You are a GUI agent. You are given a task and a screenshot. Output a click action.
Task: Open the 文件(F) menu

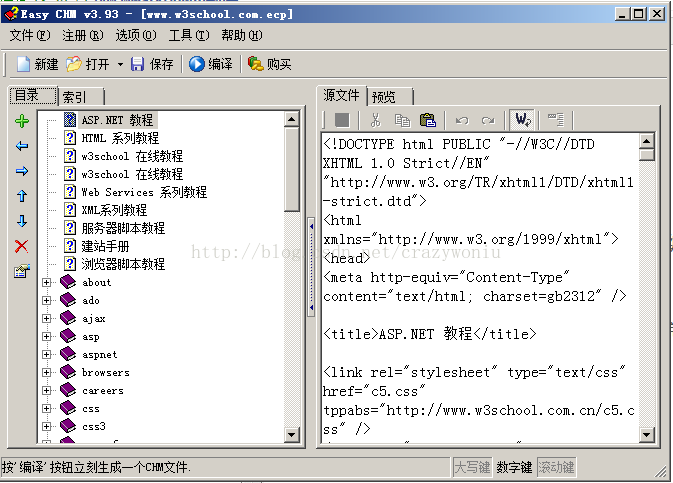point(30,35)
